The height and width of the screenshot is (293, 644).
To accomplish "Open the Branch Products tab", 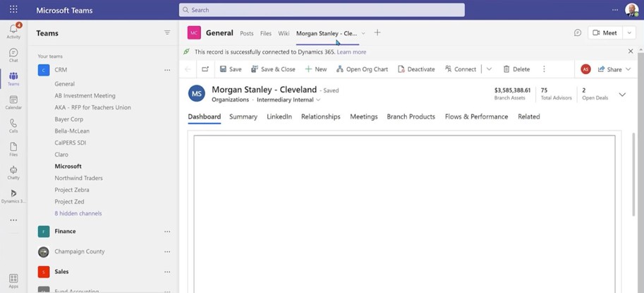I will click(411, 116).
